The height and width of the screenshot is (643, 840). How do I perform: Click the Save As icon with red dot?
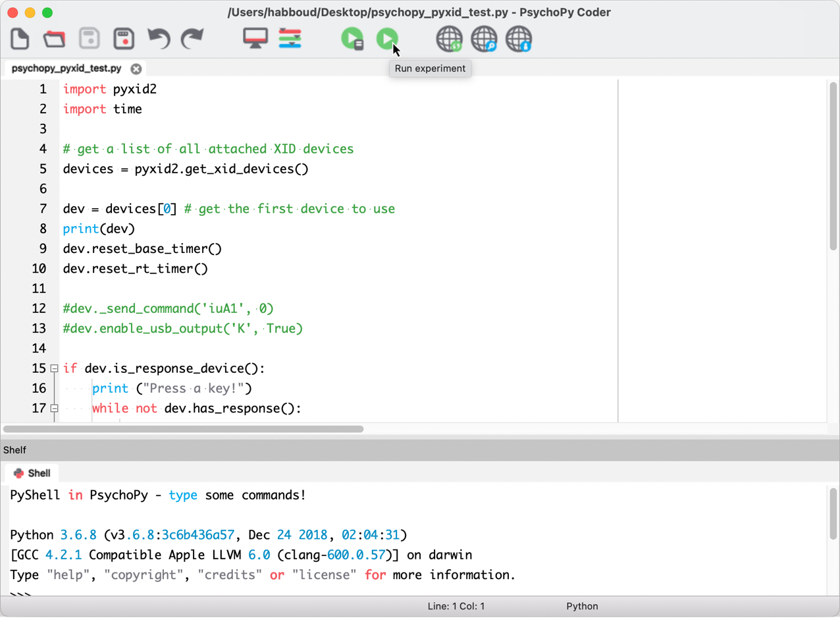pyautogui.click(x=124, y=39)
